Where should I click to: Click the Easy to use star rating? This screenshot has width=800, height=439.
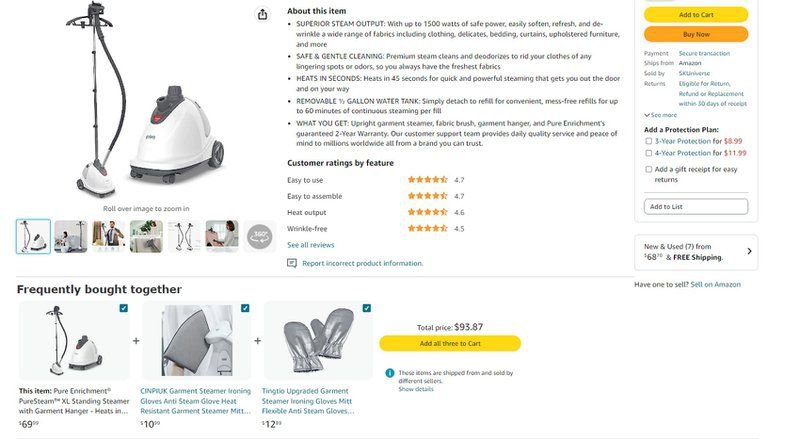point(427,180)
